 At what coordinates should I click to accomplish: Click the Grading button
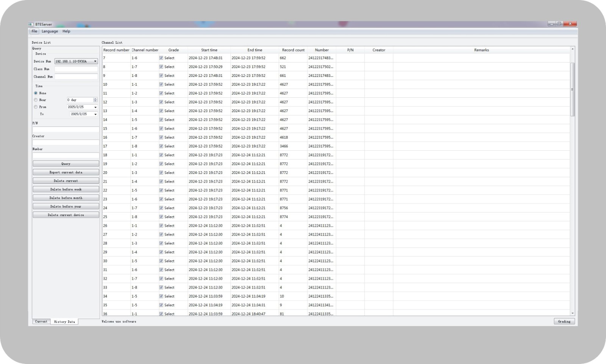[x=564, y=322]
